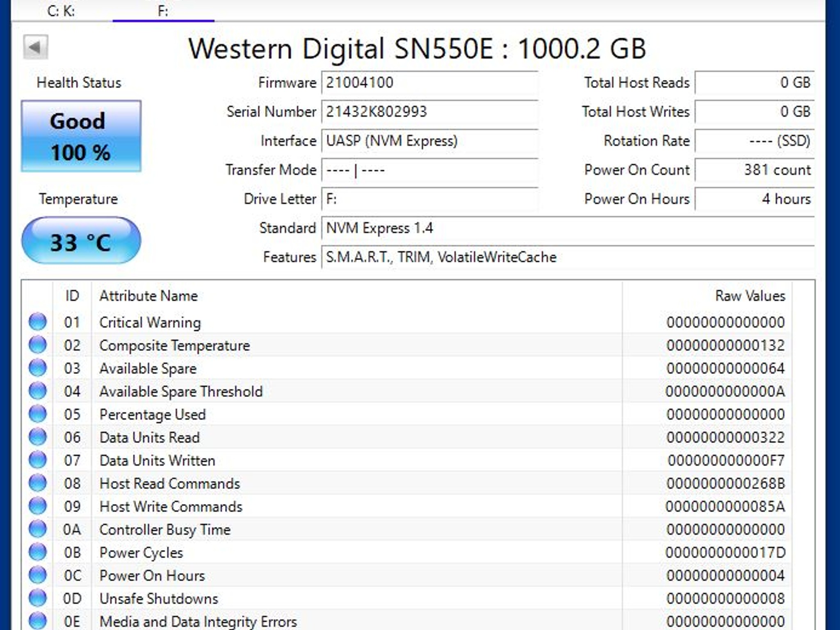Screen dimensions: 840x630
Task: Click the 33 °C temperature button
Action: [81, 241]
